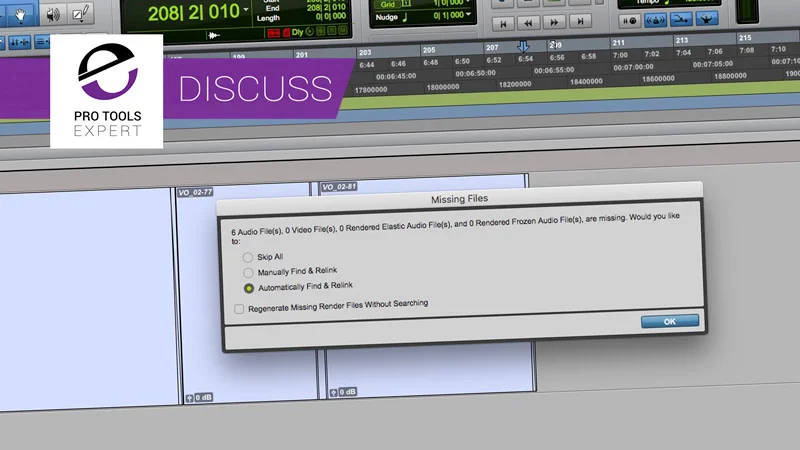Toggle the metronome click button

tap(655, 20)
